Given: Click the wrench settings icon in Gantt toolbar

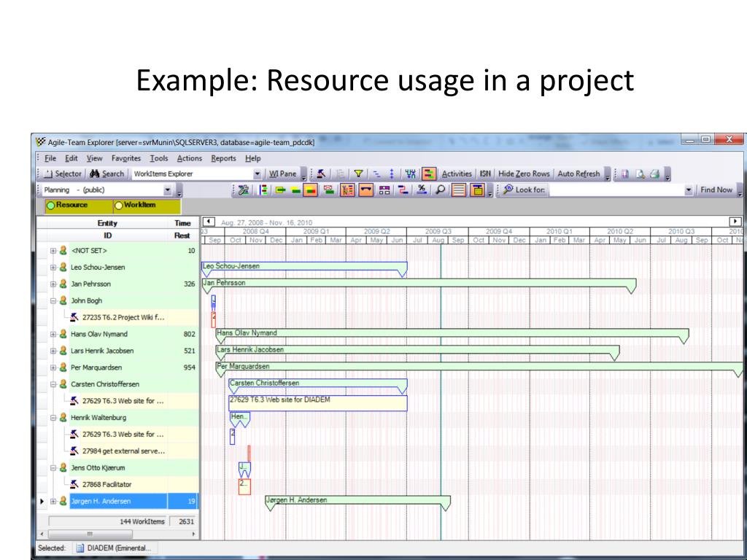Looking at the screenshot, I should [x=241, y=190].
